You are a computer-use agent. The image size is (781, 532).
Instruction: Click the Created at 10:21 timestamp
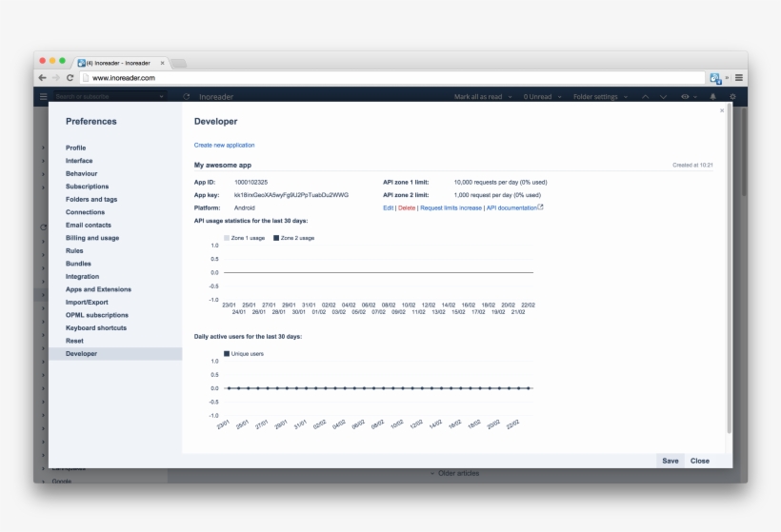(x=692, y=165)
